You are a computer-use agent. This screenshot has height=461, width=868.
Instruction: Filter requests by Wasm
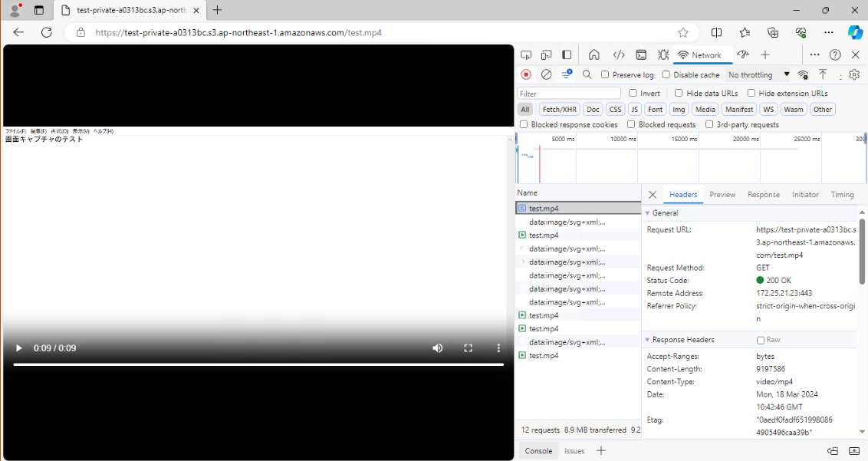794,109
